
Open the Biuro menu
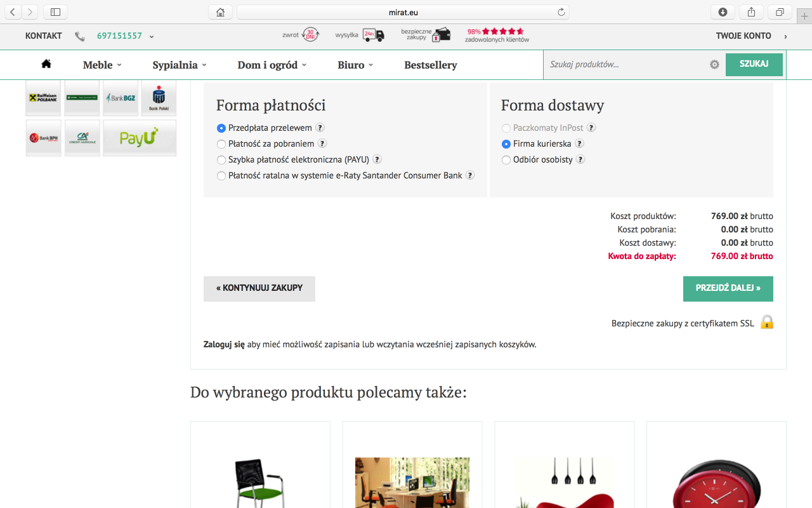coord(351,64)
